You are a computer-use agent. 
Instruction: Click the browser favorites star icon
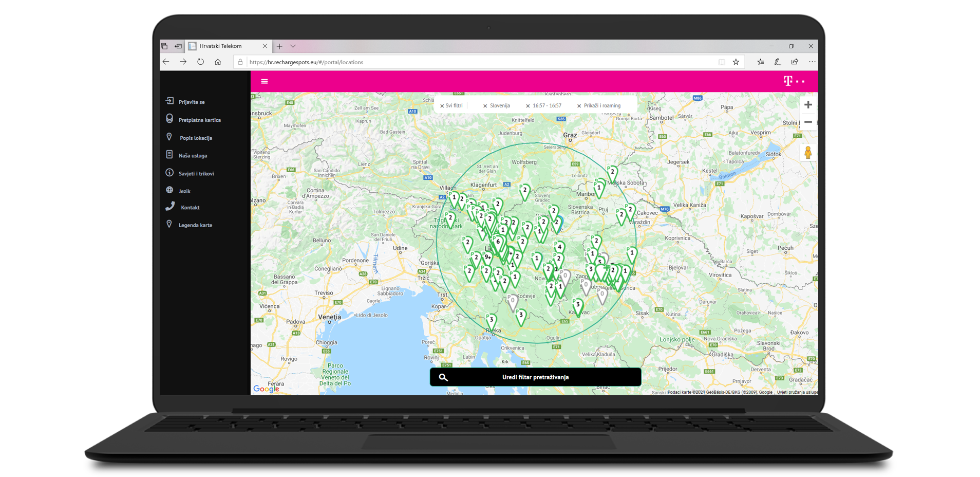coord(736,62)
